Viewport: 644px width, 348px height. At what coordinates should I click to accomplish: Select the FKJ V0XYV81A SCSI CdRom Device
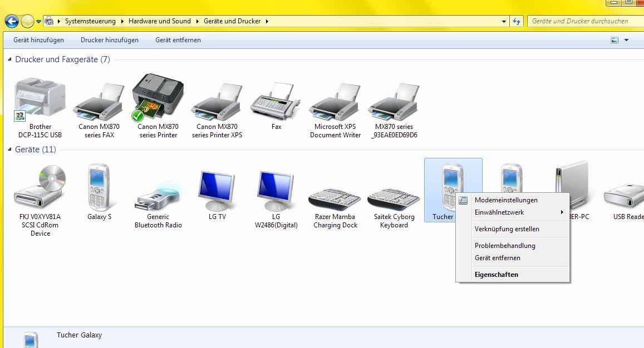[40, 187]
